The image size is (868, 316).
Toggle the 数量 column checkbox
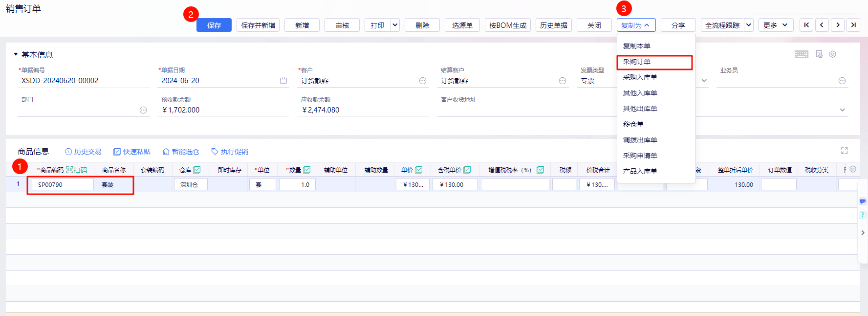click(x=307, y=170)
